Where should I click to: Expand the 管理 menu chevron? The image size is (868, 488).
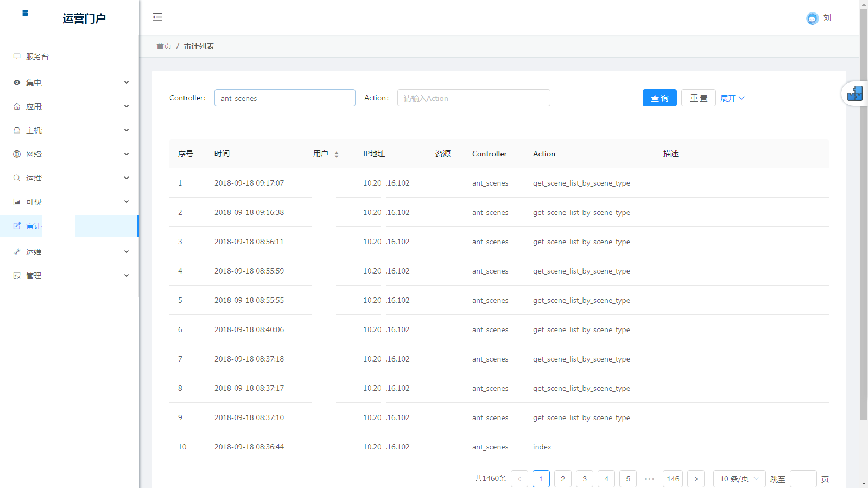126,276
